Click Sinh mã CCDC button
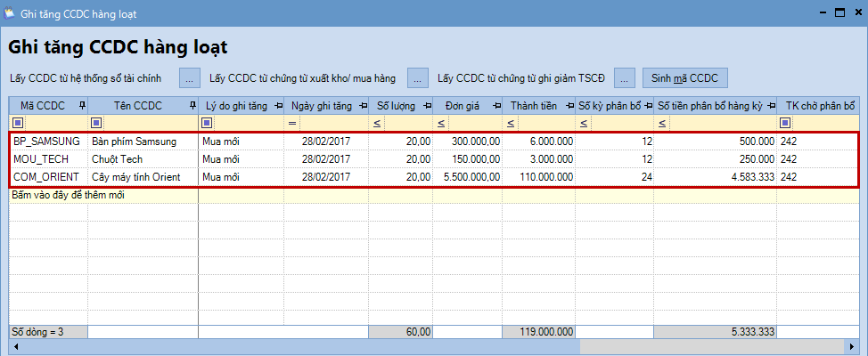Viewport: 868px width, 356px height. point(684,77)
